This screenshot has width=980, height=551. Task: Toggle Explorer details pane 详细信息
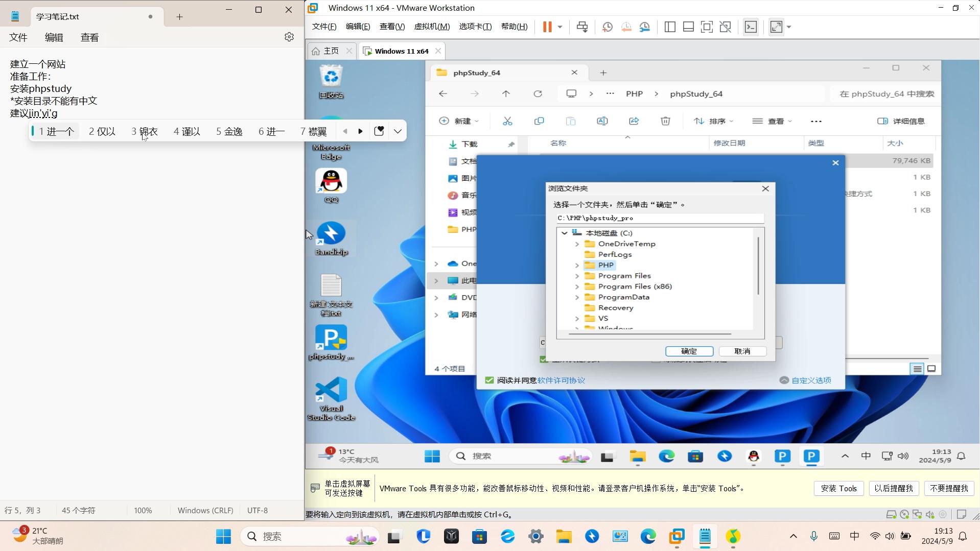click(x=901, y=121)
